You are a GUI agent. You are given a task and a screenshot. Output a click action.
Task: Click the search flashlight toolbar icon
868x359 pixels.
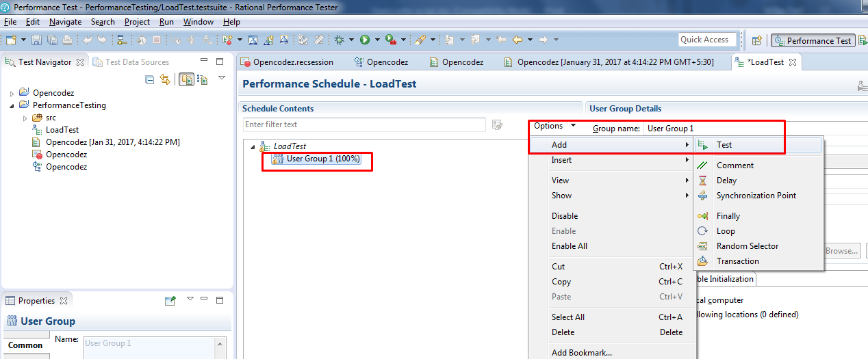pyautogui.click(x=420, y=40)
